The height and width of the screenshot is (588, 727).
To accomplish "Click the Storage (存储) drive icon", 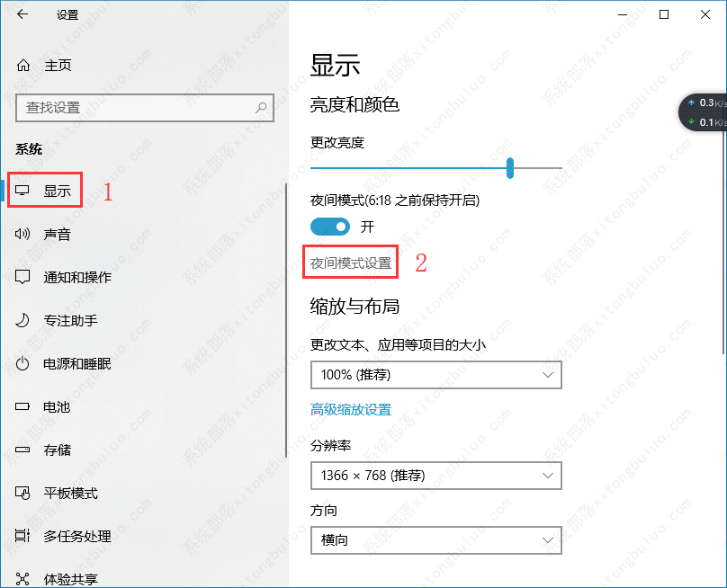I will point(23,450).
